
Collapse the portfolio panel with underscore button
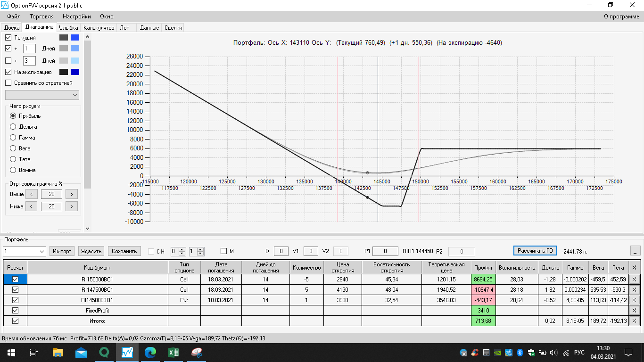click(x=636, y=251)
